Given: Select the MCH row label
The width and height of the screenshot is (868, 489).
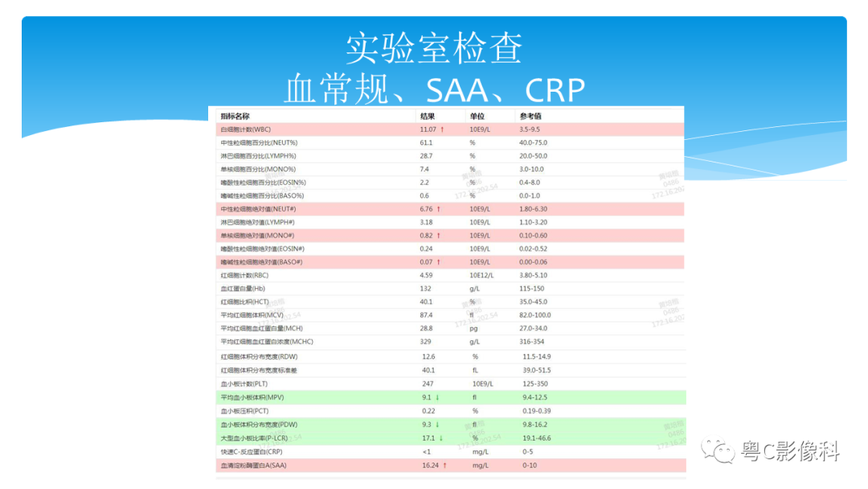Looking at the screenshot, I should coord(261,329).
